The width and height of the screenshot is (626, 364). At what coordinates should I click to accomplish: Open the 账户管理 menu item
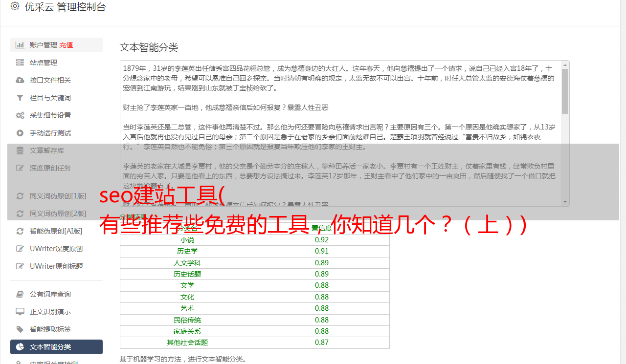[x=56, y=45]
